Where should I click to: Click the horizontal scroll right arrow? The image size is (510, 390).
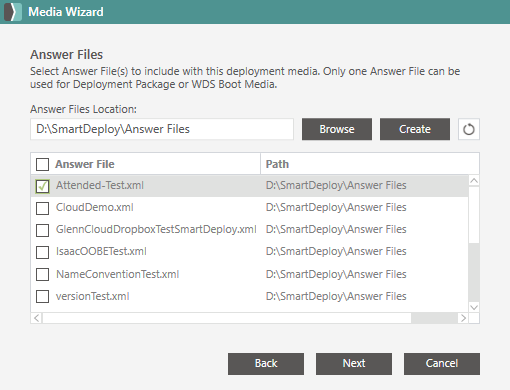(x=463, y=318)
